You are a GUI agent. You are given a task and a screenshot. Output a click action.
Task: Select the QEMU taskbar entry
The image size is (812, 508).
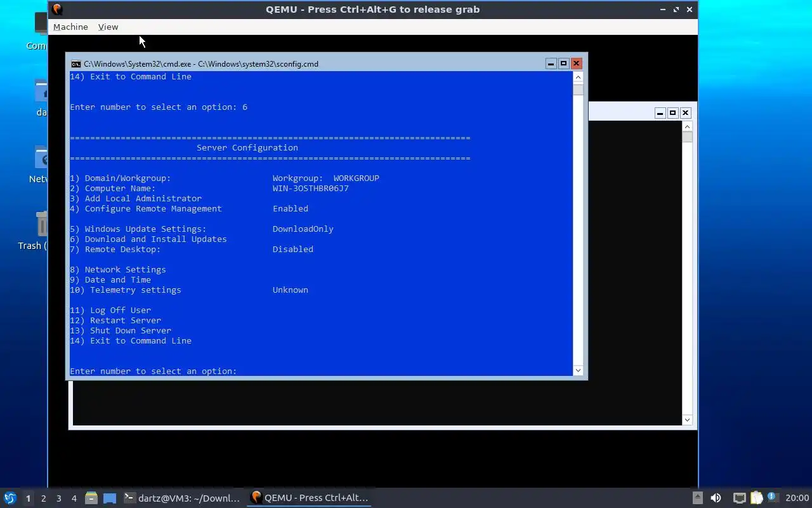click(x=310, y=498)
